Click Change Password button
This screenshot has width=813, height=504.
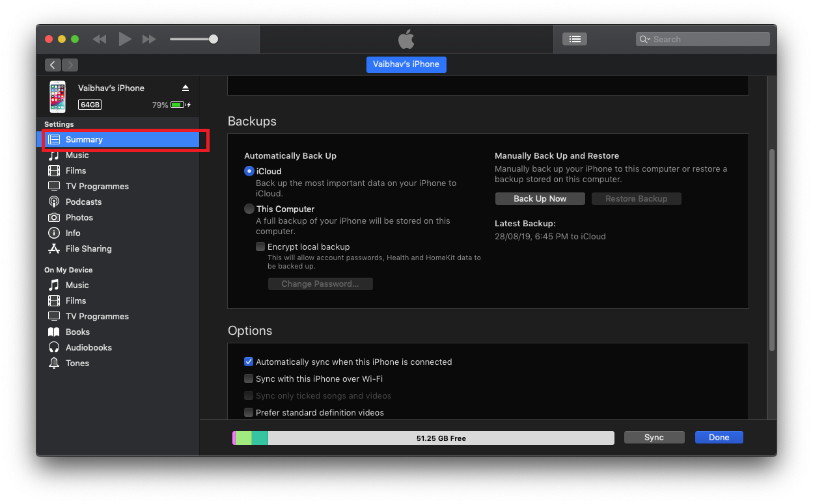point(320,284)
